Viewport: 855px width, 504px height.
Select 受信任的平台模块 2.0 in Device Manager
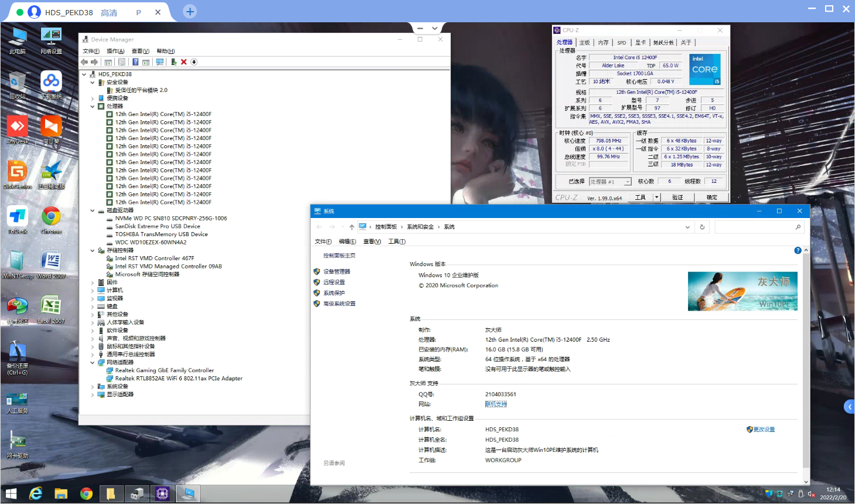tap(141, 90)
